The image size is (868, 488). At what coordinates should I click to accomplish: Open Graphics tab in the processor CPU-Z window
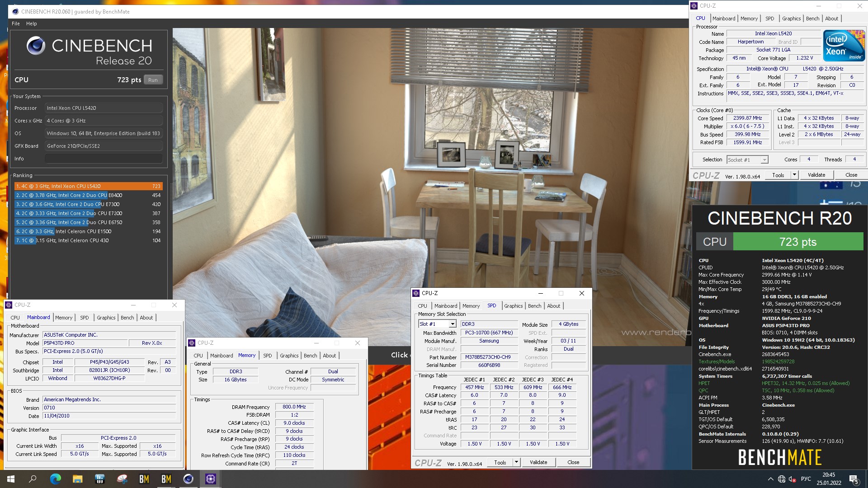(792, 19)
